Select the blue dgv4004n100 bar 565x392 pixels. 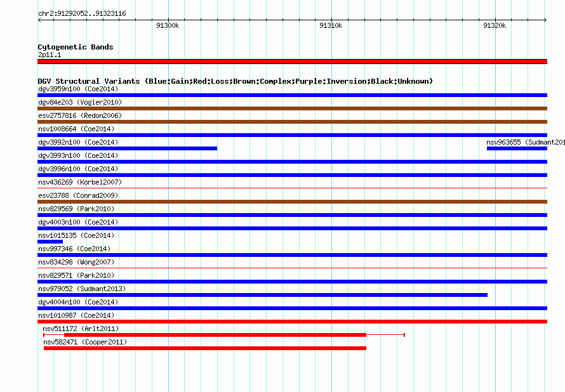pos(292,308)
